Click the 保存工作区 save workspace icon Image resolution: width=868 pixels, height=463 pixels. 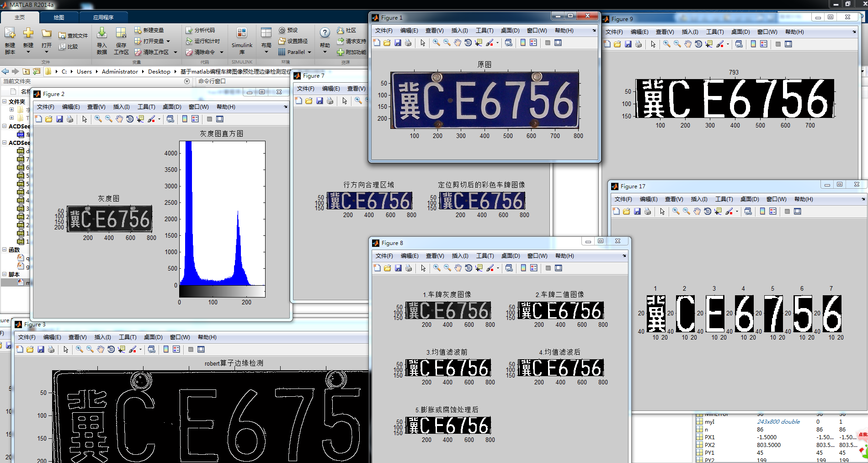pos(121,33)
